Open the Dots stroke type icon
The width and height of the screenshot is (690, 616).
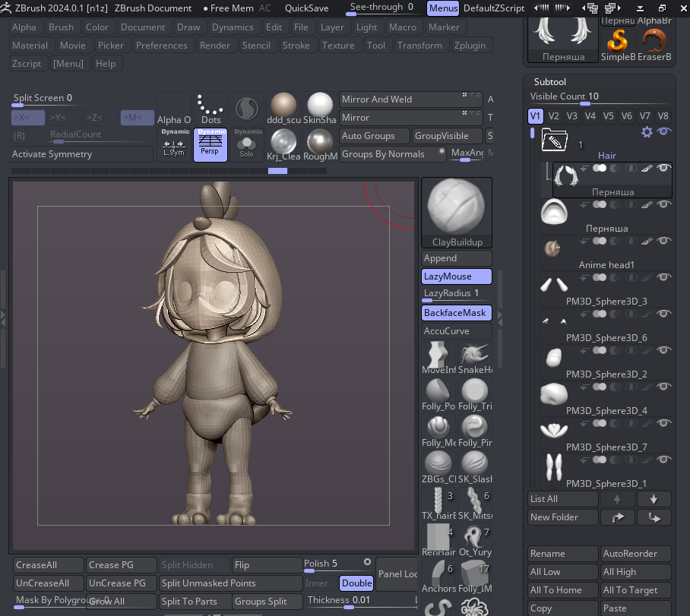(x=210, y=108)
